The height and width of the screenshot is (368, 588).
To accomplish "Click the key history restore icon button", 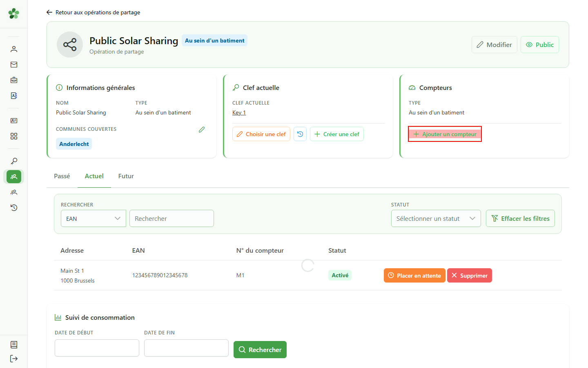I will [300, 134].
